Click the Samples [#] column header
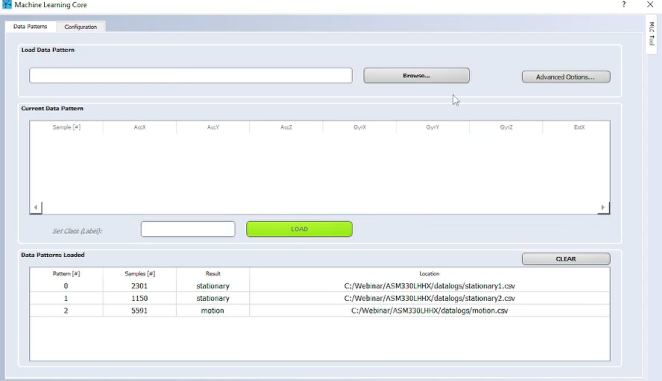 click(x=140, y=274)
